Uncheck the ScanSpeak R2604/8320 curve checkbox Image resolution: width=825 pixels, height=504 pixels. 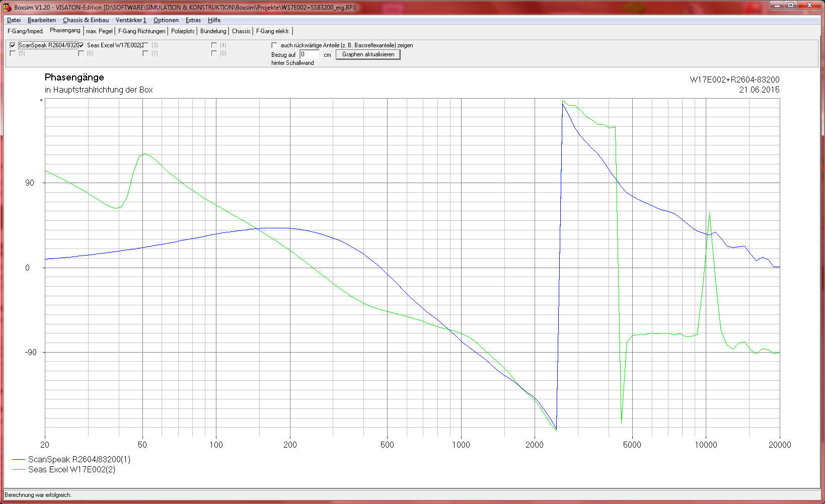pos(13,45)
